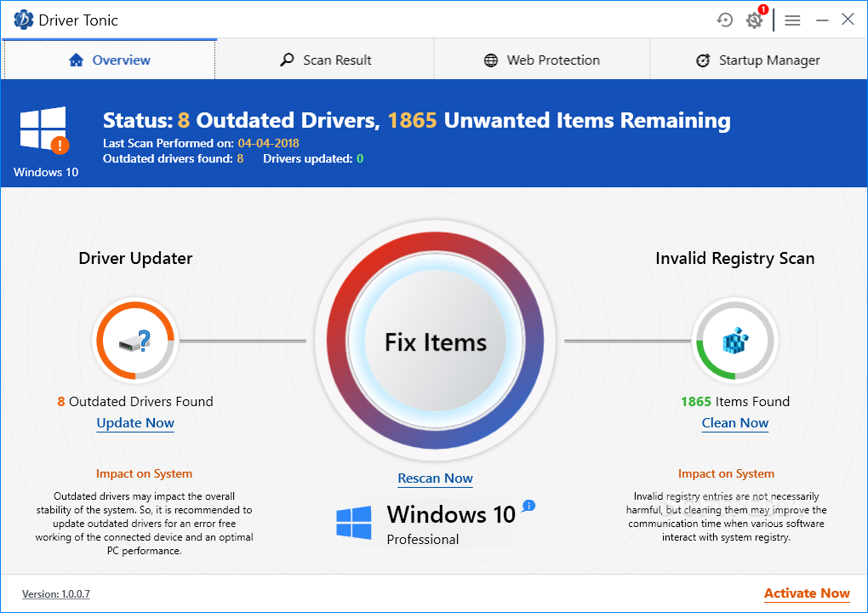Click the Activate Now link
Screen dimensions: 868x613
click(807, 593)
